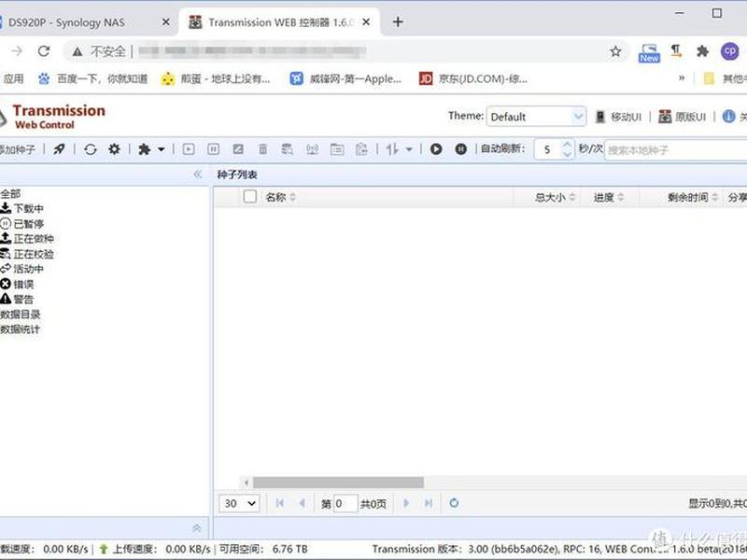This screenshot has width=747, height=560.
Task: Click the auto refresh spinner arrows
Action: coord(567,149)
